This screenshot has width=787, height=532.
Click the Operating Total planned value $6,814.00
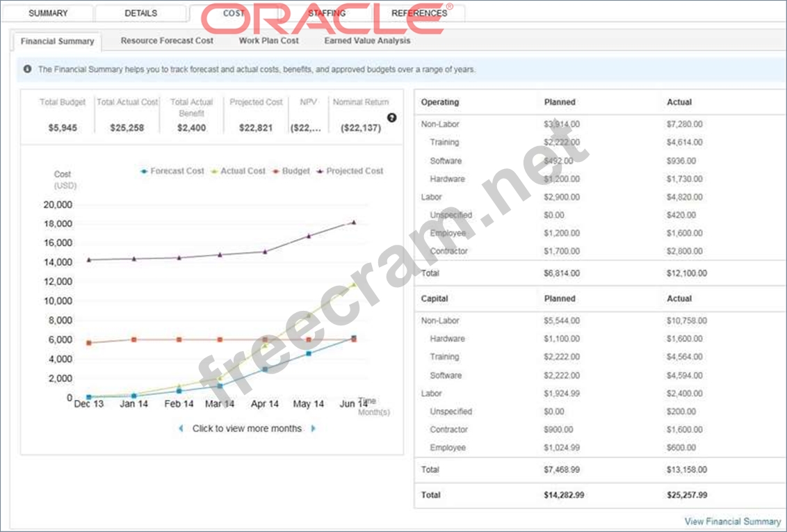[562, 273]
